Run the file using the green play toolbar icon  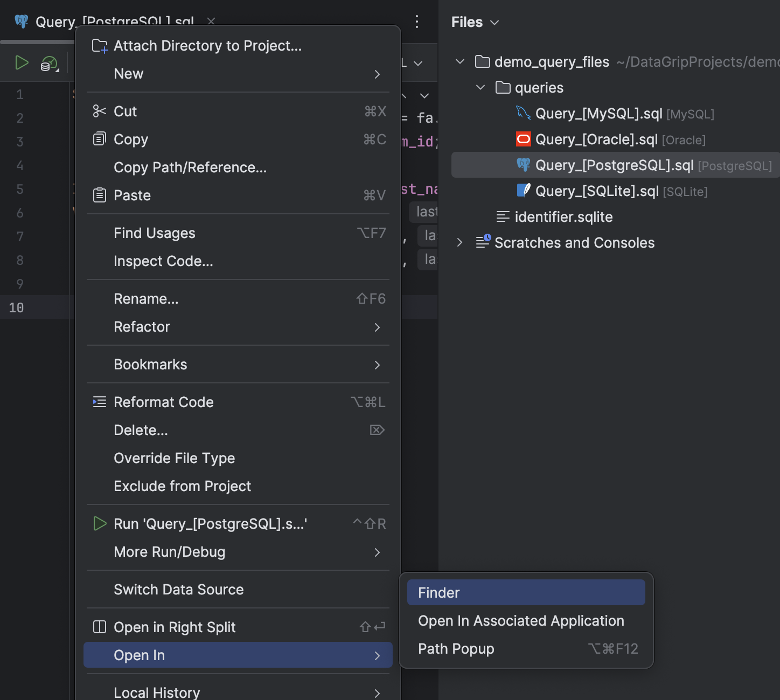pyautogui.click(x=23, y=62)
